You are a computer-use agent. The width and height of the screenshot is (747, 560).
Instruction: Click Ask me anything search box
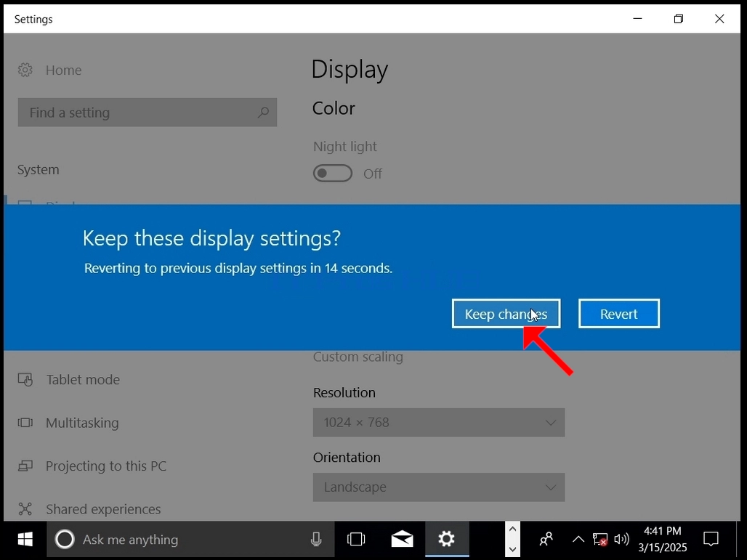pyautogui.click(x=190, y=540)
